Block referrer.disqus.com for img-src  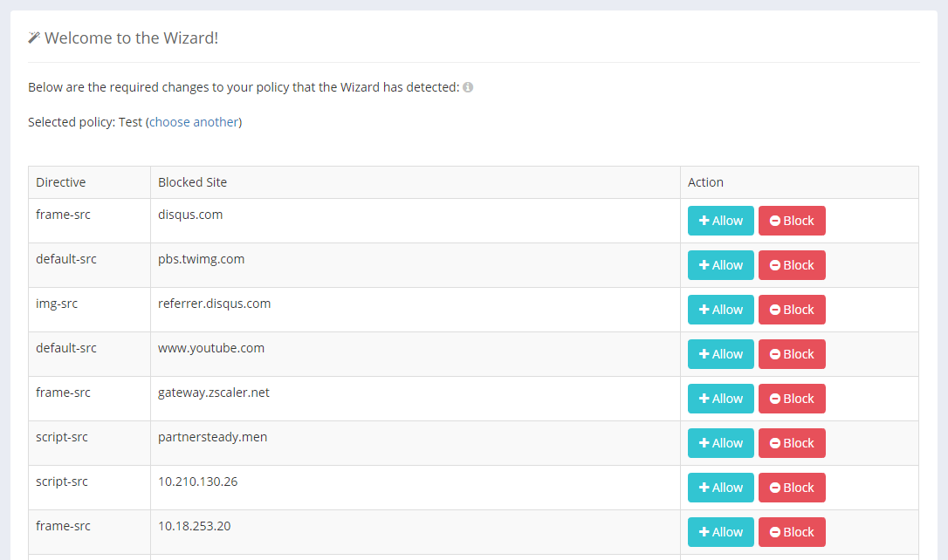(x=792, y=310)
